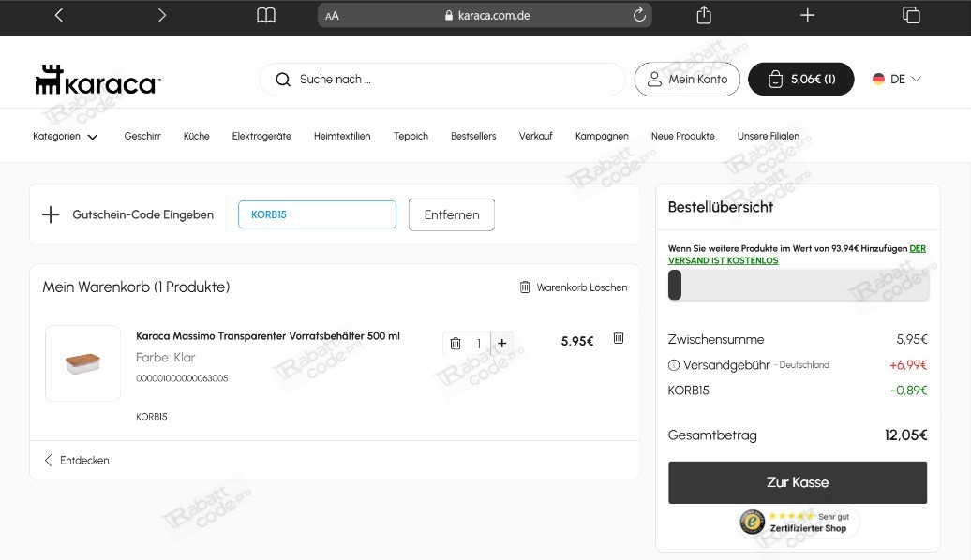Viewport: 971px width, 560px height.
Task: Open the Geschirr menu item
Action: point(142,136)
